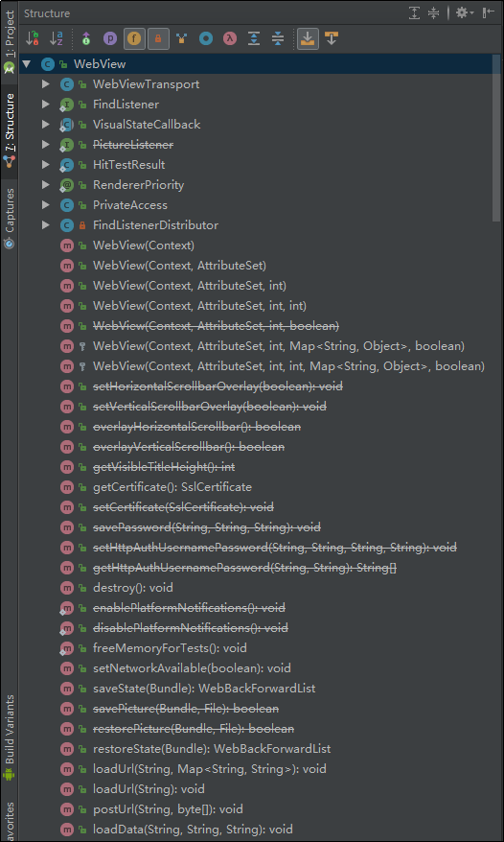Click Expand All in the Structure toolbar
This screenshot has width=504, height=842.
(254, 38)
